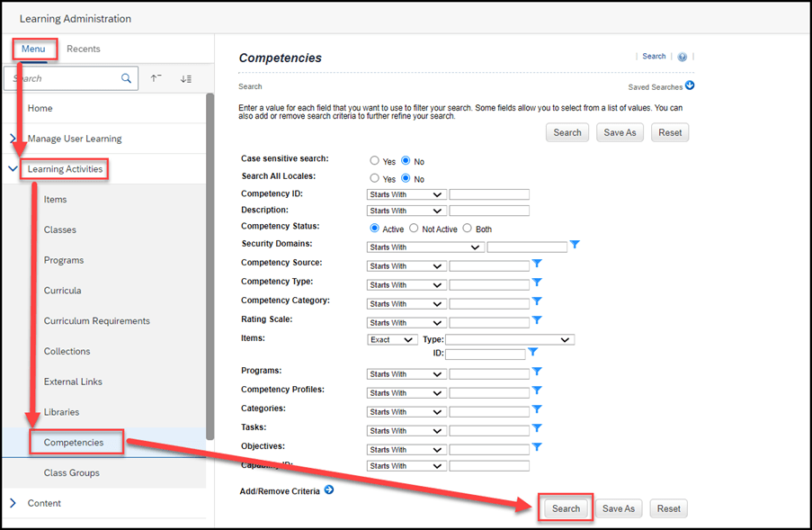
Task: Click the Description text input field
Action: [489, 211]
